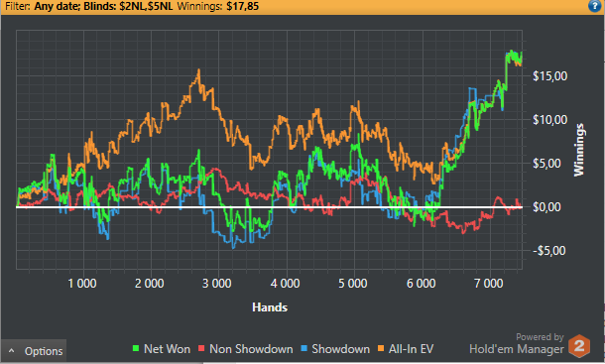This screenshot has height=364, width=605.
Task: Click the 7 000 hands axis label
Action: (489, 284)
